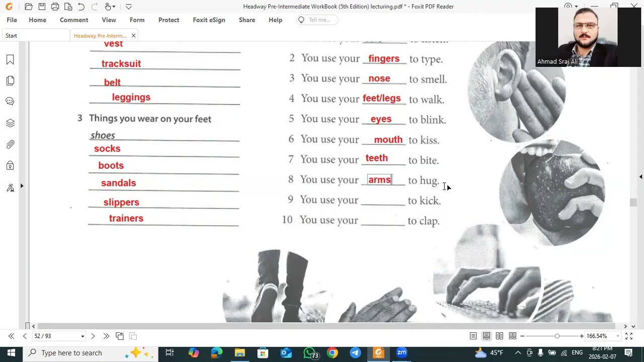The image size is (644, 362).
Task: Open the Windows Start menu
Action: tap(11, 353)
